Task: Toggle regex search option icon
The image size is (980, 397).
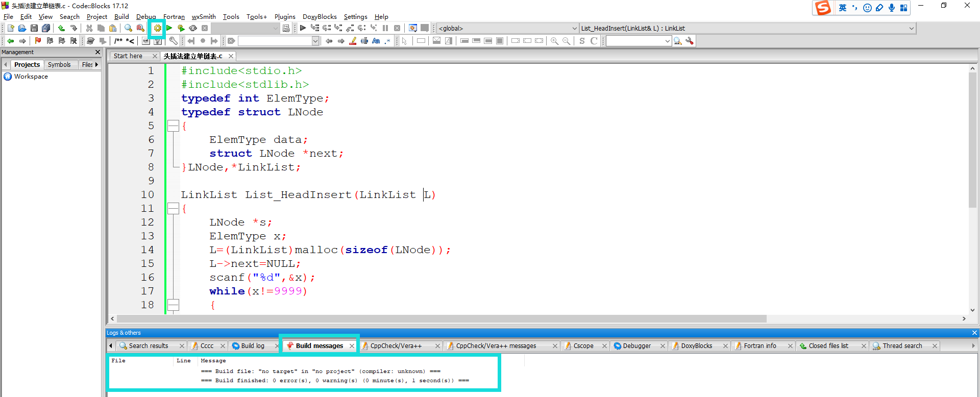Action: pos(387,41)
